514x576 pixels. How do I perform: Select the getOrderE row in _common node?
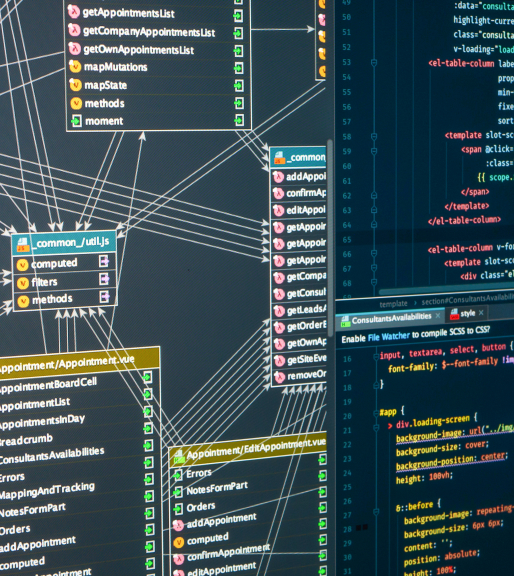[x=299, y=326]
